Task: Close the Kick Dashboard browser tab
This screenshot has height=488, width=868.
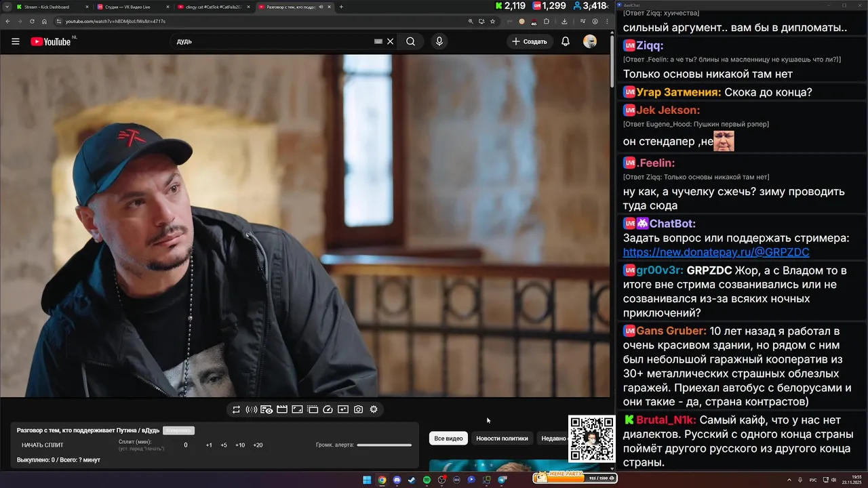Action: tap(87, 7)
